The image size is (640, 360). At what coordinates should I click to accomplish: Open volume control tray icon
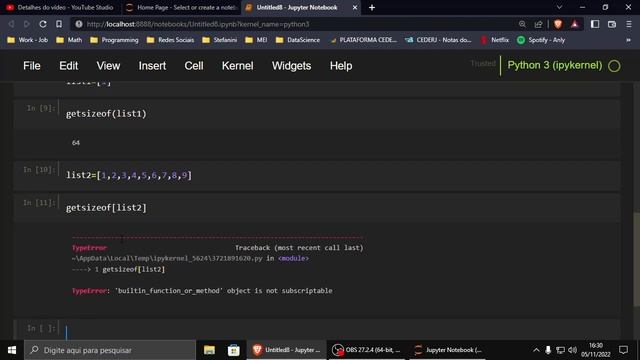point(573,350)
